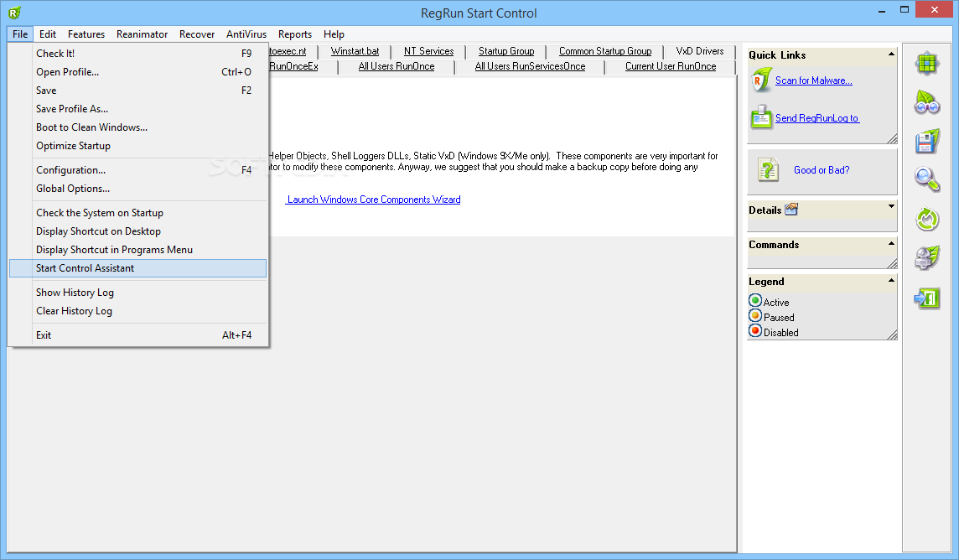
Task: Switch to the VxD Drivers tab
Action: [700, 51]
